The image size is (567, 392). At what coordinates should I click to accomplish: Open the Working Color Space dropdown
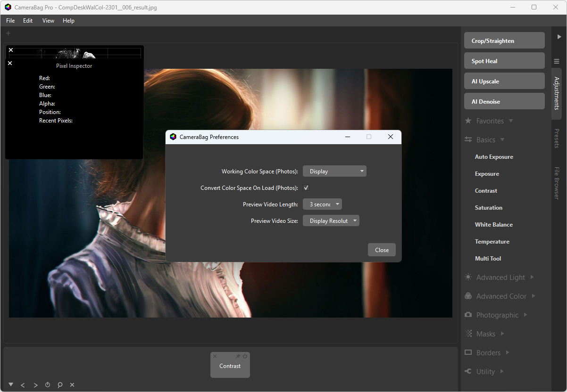point(334,171)
